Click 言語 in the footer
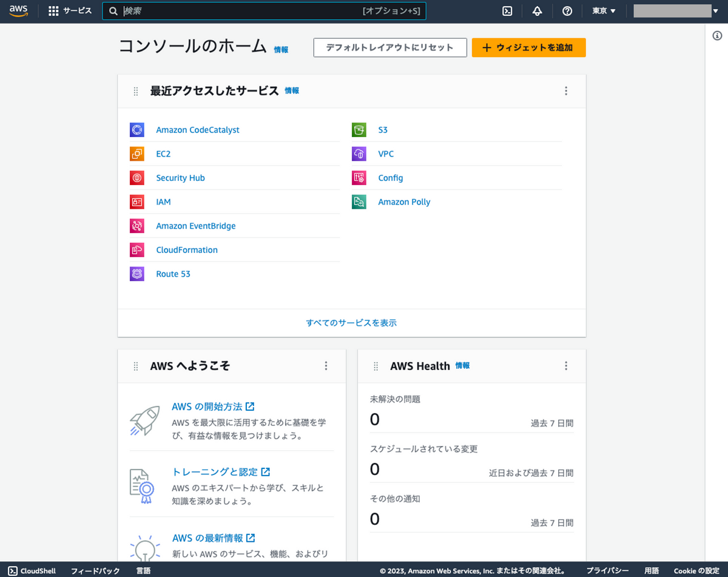Viewport: 728px width, 577px height. click(x=143, y=571)
